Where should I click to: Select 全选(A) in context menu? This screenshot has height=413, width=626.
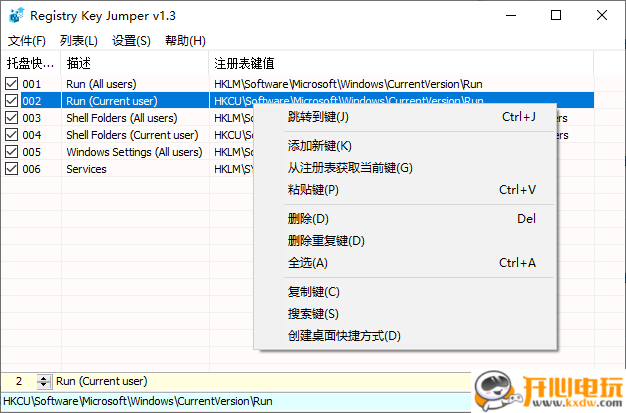[405, 263]
